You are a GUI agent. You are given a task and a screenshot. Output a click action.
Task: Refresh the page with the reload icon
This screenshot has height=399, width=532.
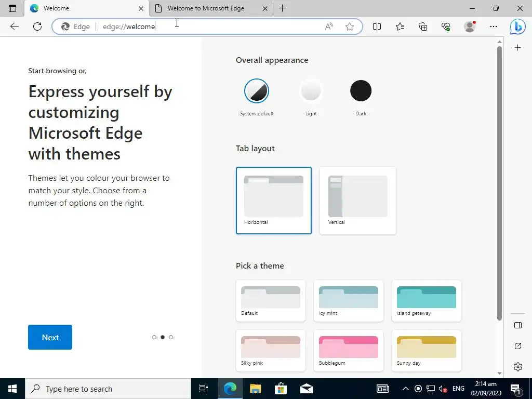click(x=37, y=26)
